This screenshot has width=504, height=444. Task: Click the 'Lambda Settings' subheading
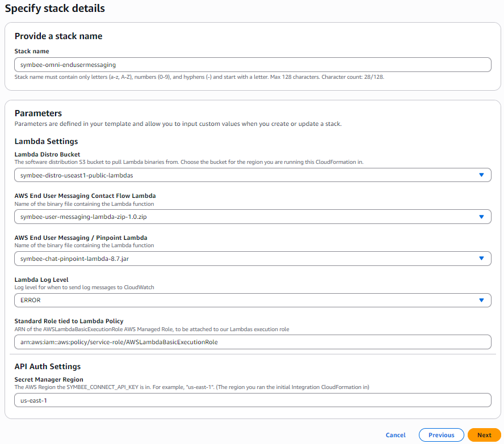[x=47, y=141]
